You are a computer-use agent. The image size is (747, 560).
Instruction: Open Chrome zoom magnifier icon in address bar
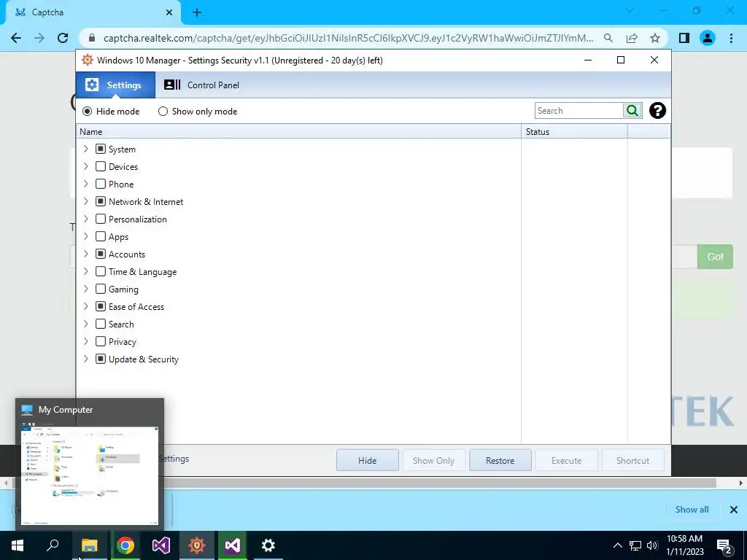tap(608, 38)
